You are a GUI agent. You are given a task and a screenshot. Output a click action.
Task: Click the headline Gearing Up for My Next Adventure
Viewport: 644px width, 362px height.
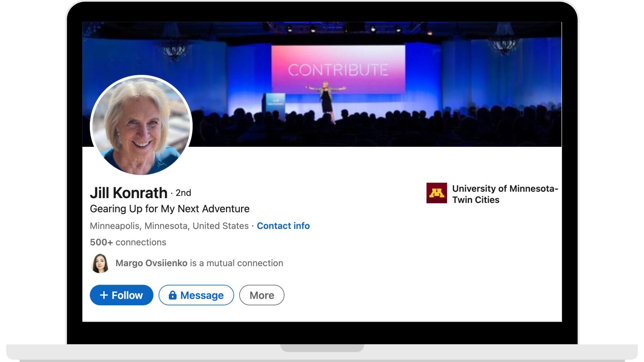(x=169, y=208)
